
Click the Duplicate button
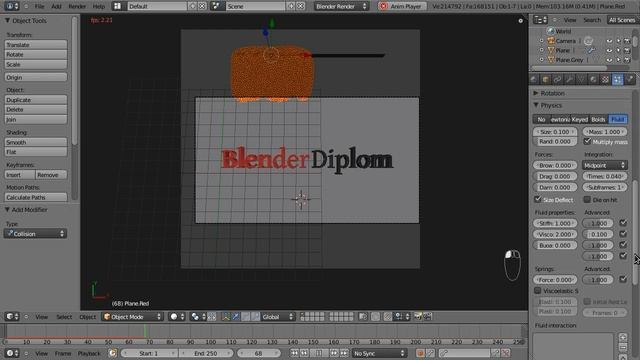click(x=36, y=100)
